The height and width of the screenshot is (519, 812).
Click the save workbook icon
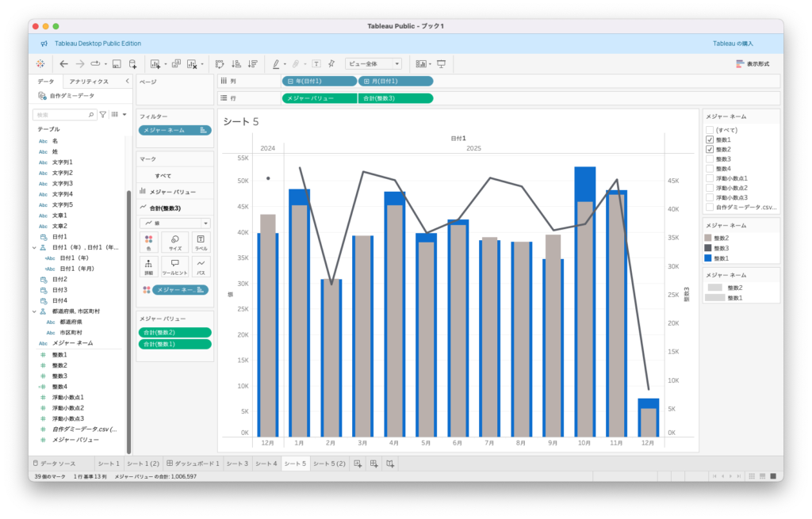point(117,63)
